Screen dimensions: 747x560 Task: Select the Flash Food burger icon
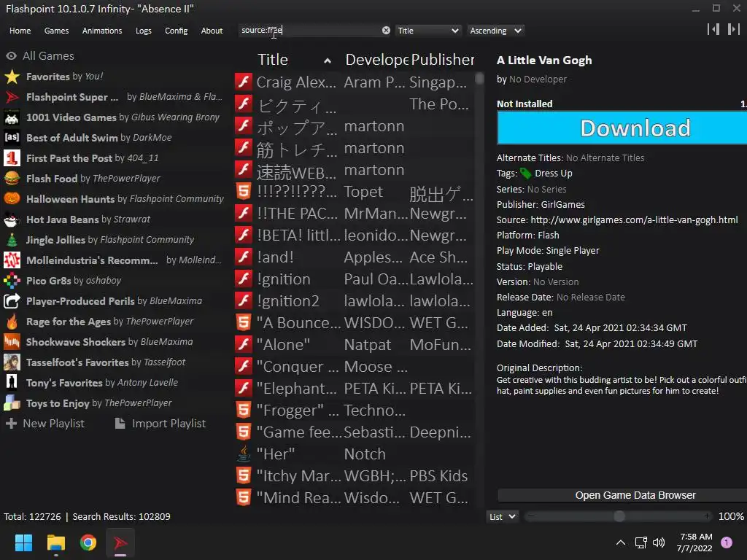pos(12,179)
